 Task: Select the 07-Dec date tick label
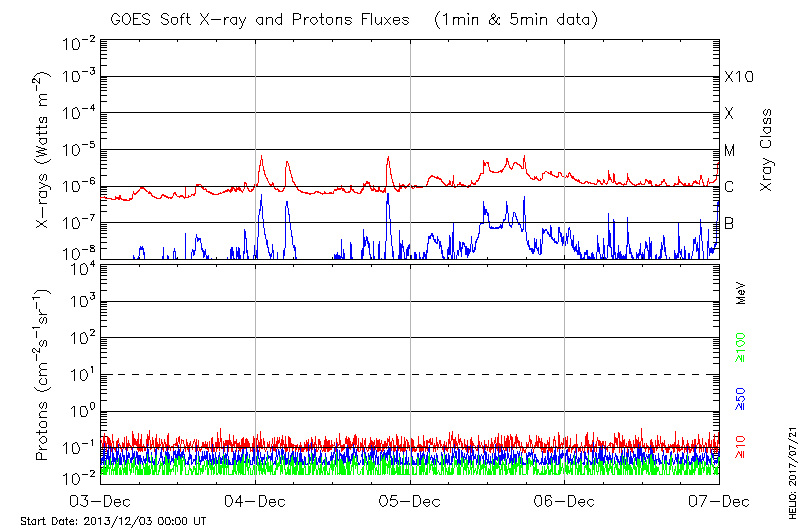pos(718,500)
